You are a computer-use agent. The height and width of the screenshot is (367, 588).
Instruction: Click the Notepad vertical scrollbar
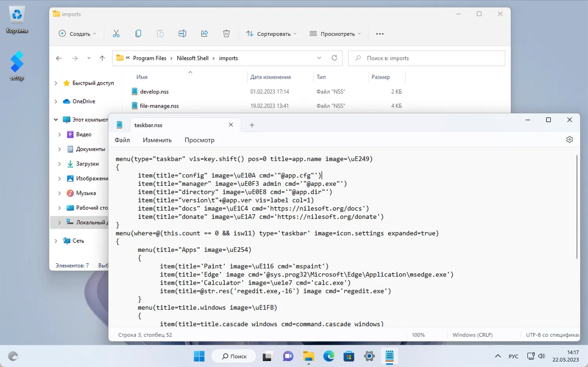coord(577,207)
